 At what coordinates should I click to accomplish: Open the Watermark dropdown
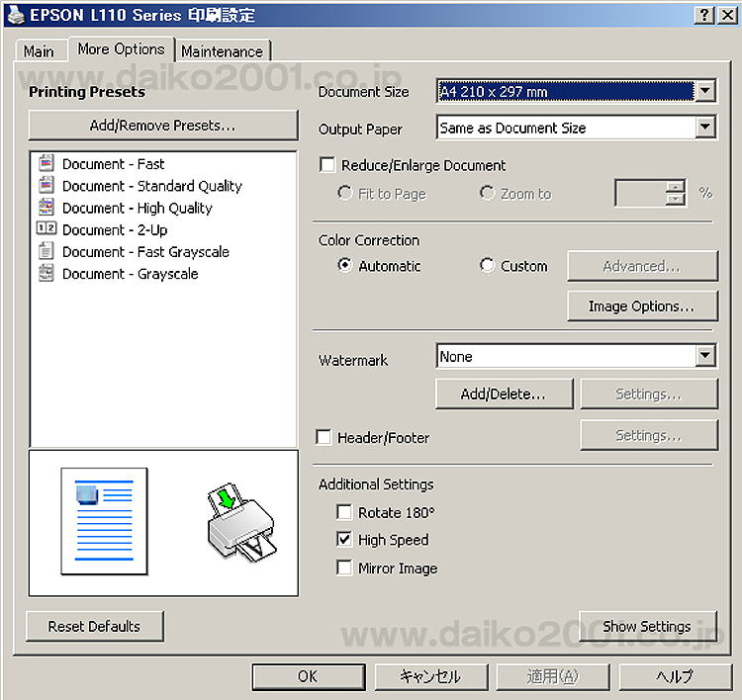click(705, 356)
